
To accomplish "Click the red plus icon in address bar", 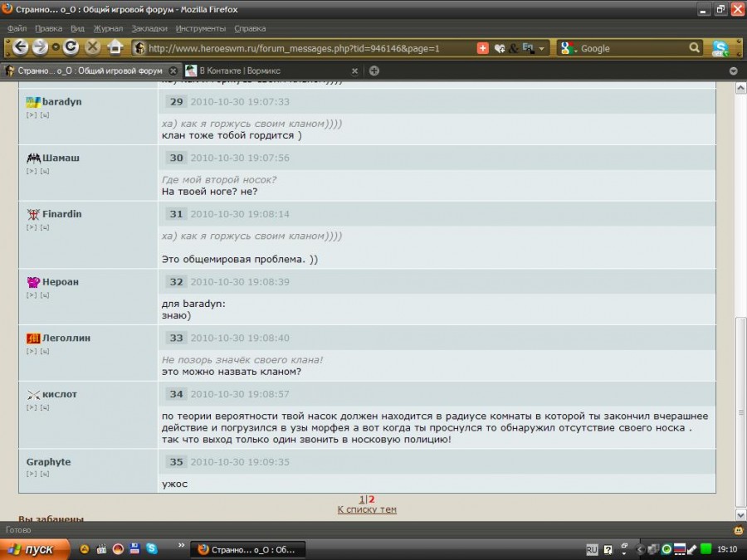I will (x=482, y=48).
